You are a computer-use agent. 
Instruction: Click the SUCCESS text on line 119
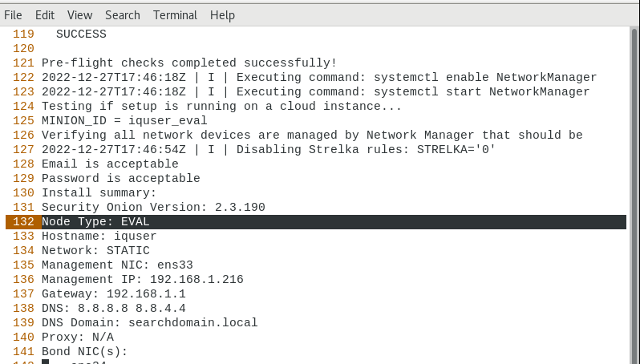click(x=81, y=34)
